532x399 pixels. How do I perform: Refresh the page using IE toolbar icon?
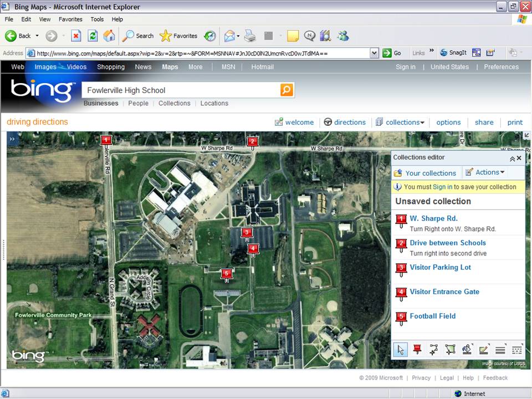[x=93, y=35]
